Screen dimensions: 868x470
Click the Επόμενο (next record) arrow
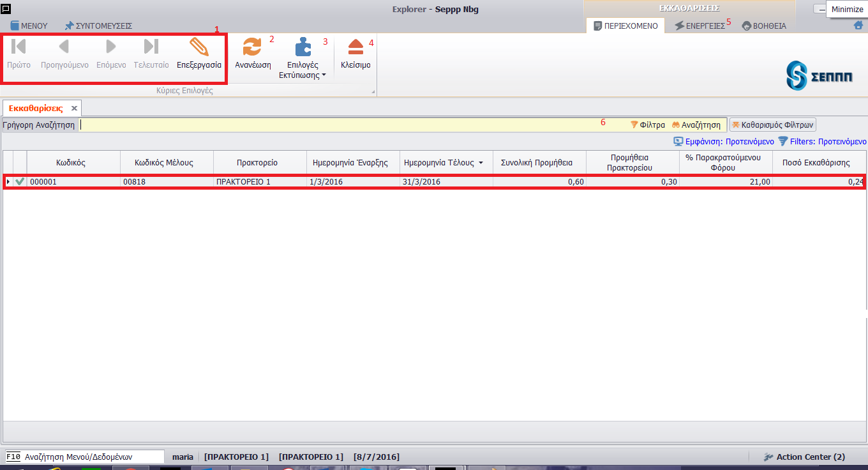point(111,47)
